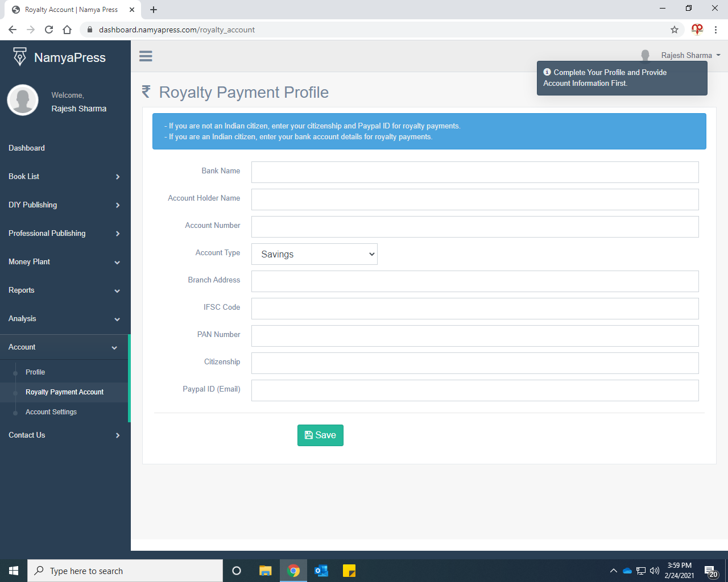This screenshot has height=582, width=728.
Task: Select Royalty Payment Account item
Action: (64, 392)
